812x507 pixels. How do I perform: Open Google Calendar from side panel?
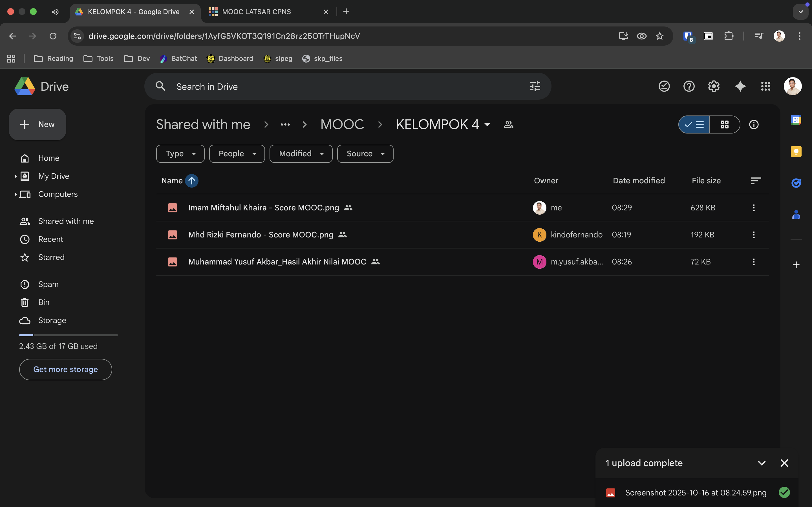pos(796,120)
